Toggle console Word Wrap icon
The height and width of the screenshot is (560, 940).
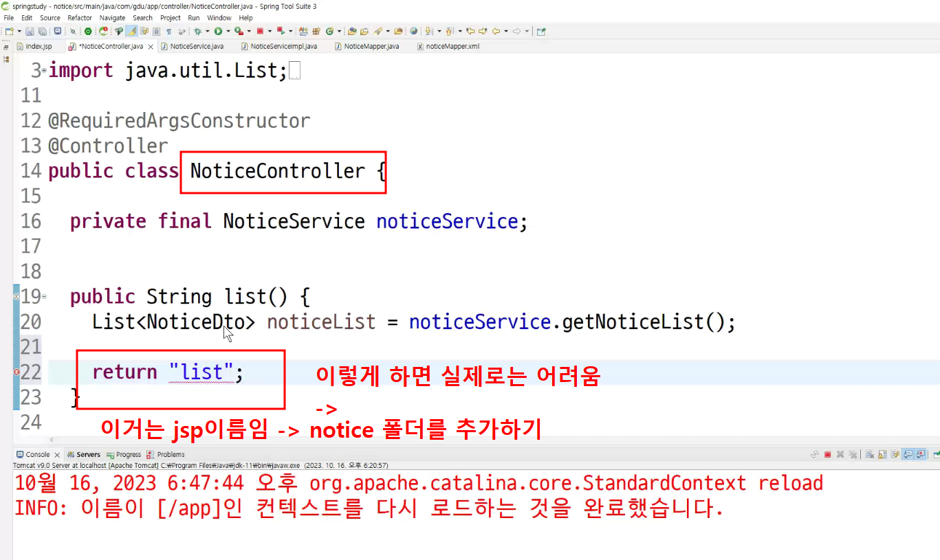[895, 454]
